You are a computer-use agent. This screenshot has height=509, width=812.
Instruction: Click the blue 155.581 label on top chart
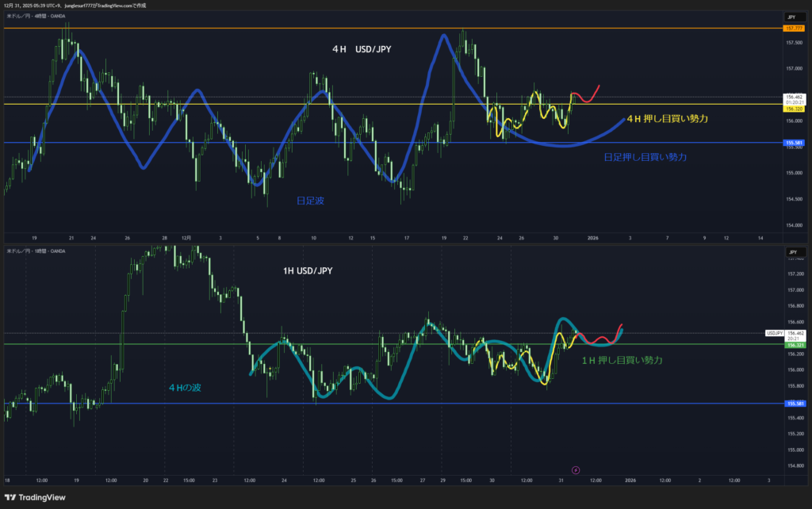pyautogui.click(x=793, y=143)
